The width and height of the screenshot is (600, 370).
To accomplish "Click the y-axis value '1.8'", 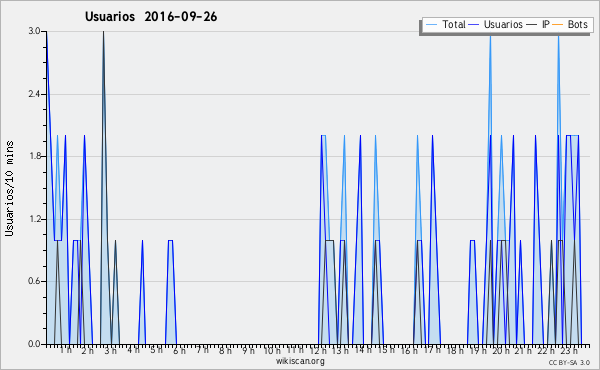I will (x=34, y=156).
